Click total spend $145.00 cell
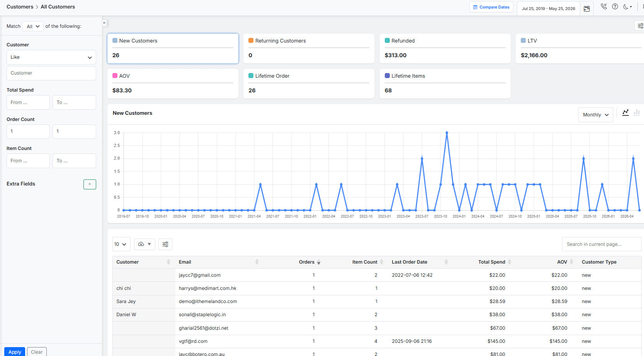 tap(496, 341)
